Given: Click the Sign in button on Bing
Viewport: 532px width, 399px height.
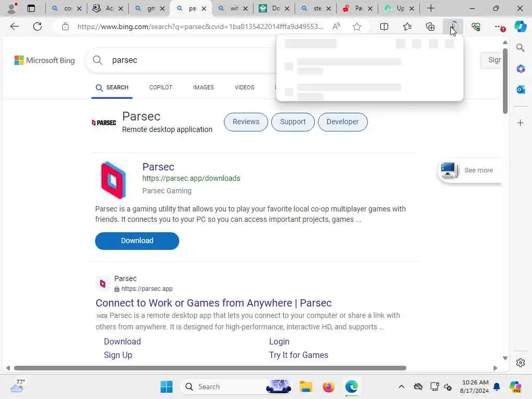Looking at the screenshot, I should (491, 60).
